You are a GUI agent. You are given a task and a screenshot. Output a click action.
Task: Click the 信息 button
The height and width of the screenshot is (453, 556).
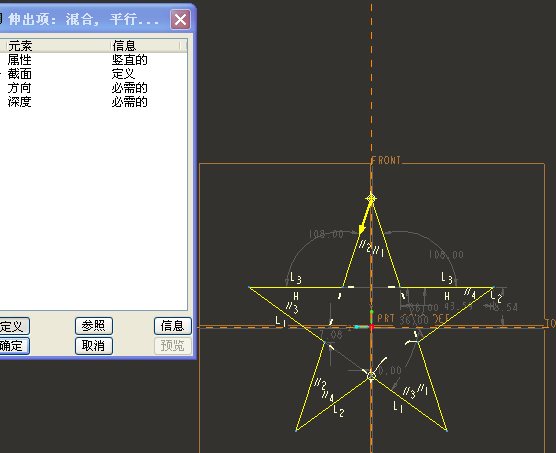tap(173, 325)
